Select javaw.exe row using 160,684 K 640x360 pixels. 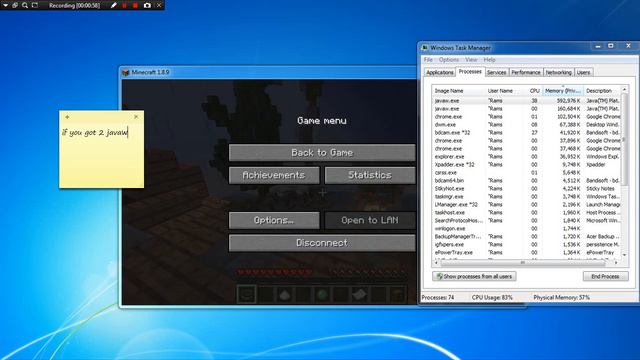[527, 109]
